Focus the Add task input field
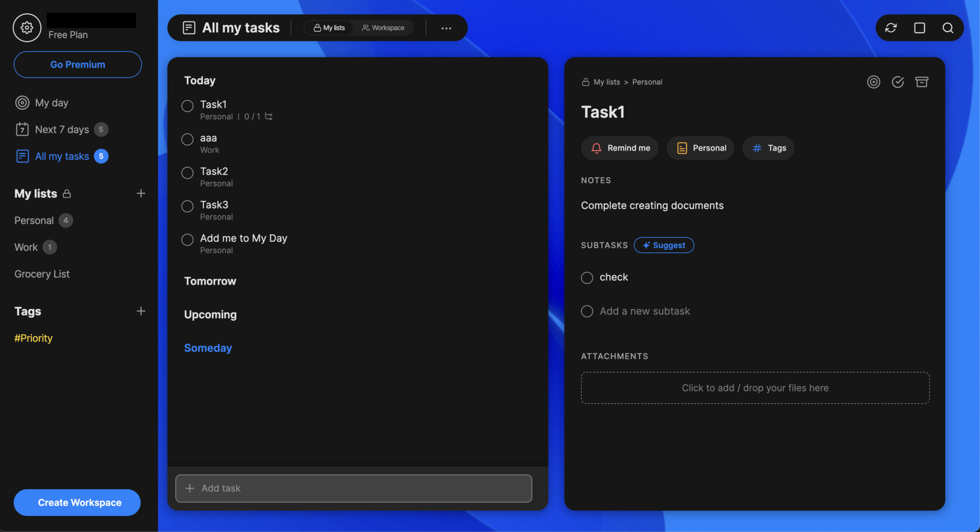980x532 pixels. point(354,489)
